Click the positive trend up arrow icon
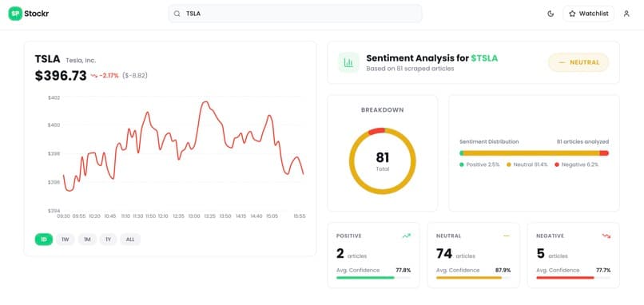Image resolution: width=644 pixels, height=305 pixels. click(x=407, y=236)
